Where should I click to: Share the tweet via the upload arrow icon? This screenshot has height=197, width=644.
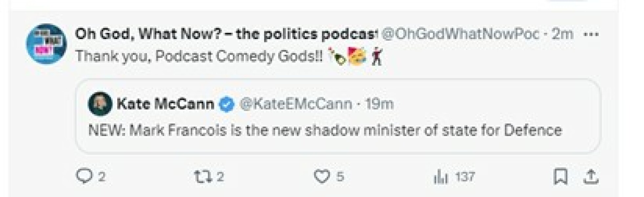pos(590,177)
